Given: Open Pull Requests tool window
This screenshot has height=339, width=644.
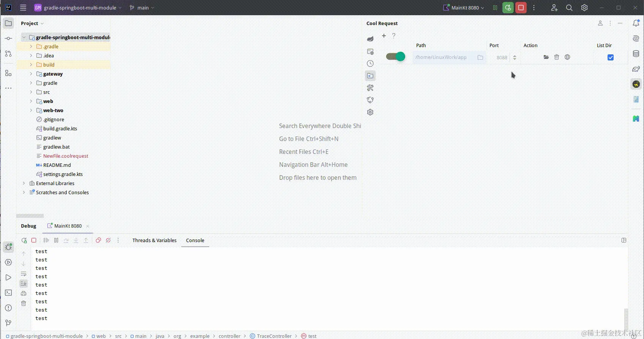Looking at the screenshot, I should [x=8, y=54].
